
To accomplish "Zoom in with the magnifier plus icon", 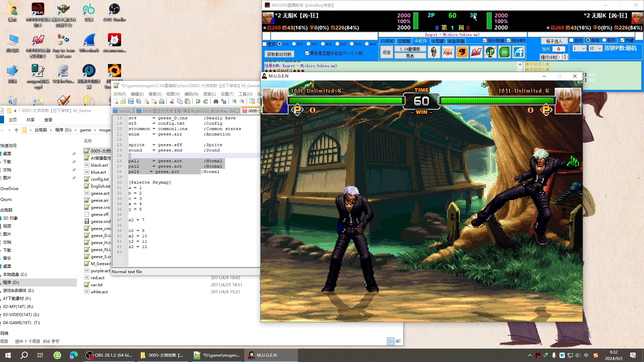I will pyautogui.click(x=234, y=102).
